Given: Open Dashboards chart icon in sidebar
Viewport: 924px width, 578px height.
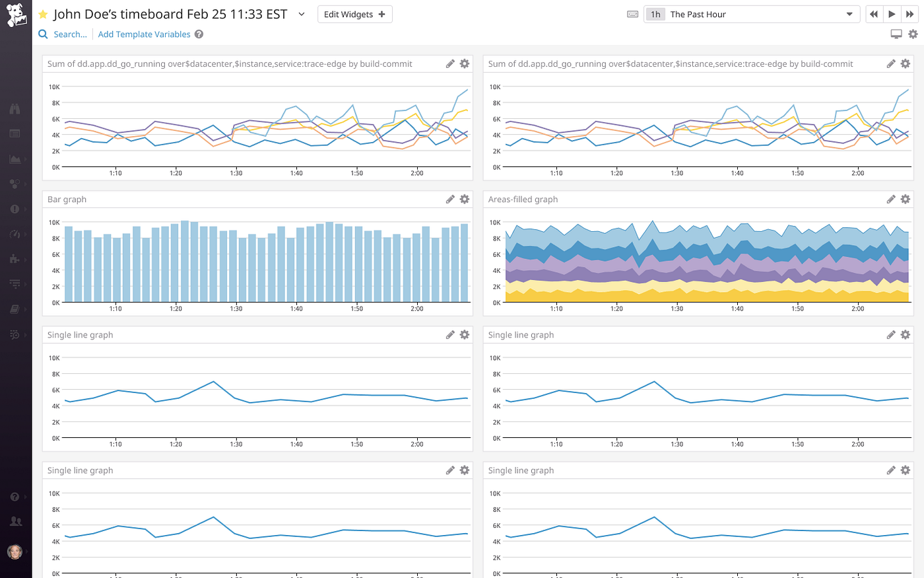Looking at the screenshot, I should 15,159.
